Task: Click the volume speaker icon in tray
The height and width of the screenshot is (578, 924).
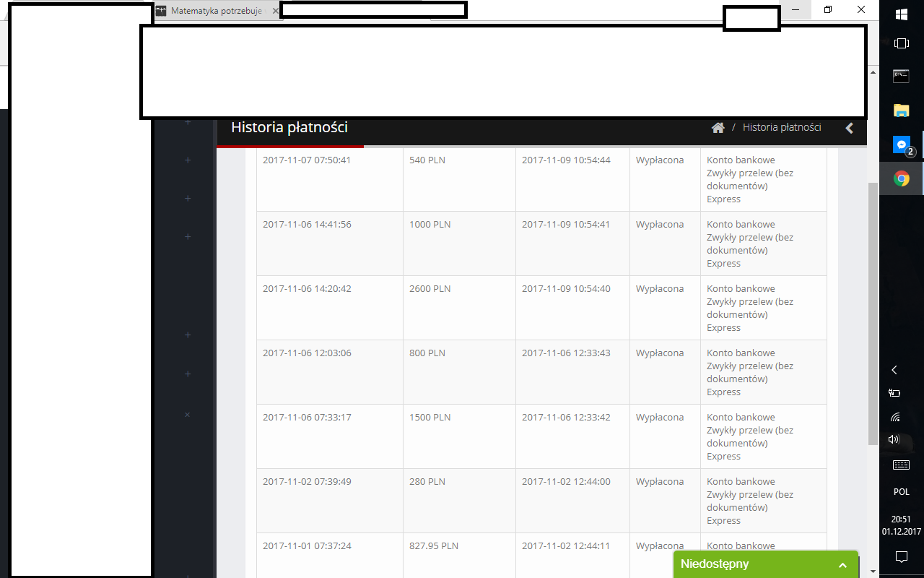Action: coord(894,439)
